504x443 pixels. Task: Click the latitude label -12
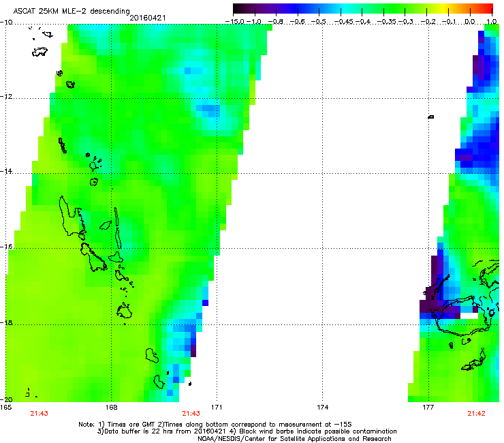point(6,97)
